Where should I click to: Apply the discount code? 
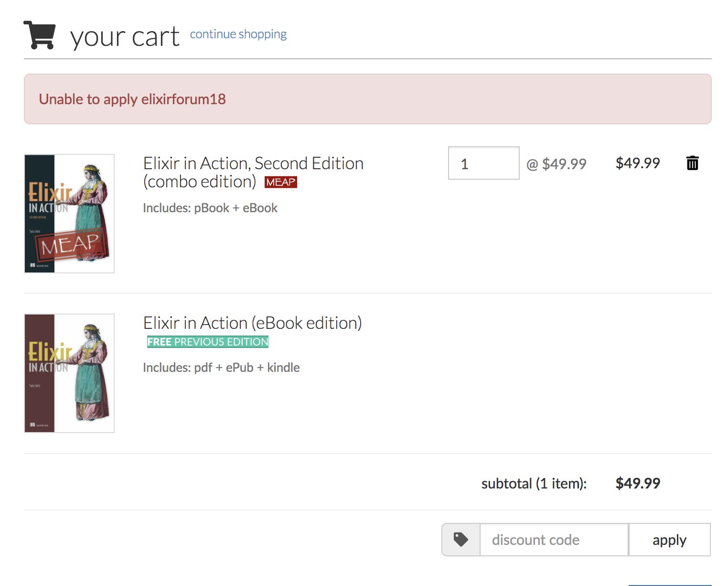point(669,540)
